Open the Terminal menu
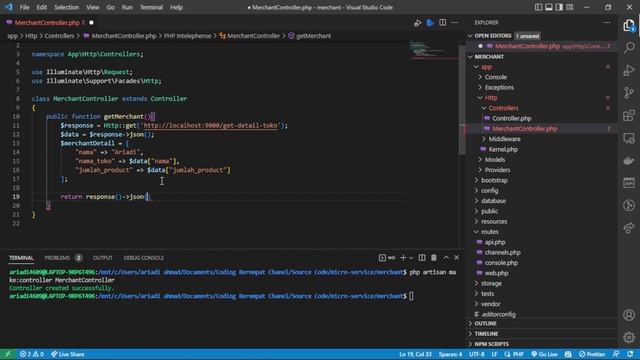640x360 pixels. click(151, 7)
